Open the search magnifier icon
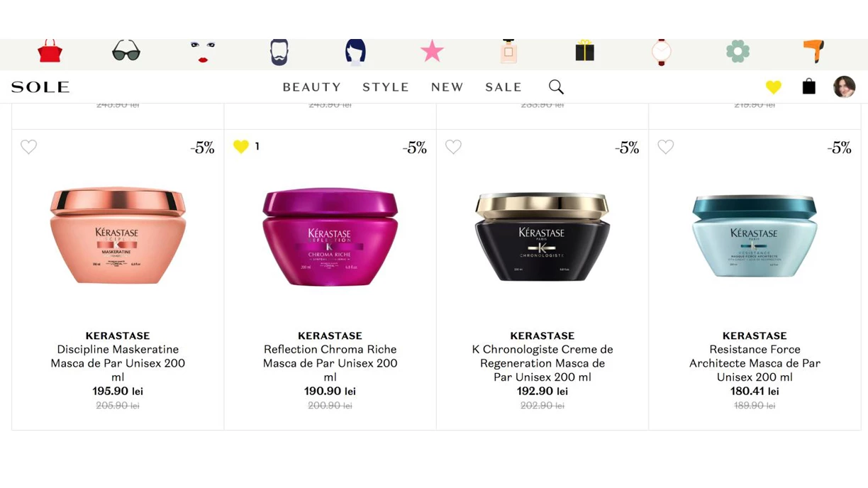The width and height of the screenshot is (868, 488). tap(556, 87)
